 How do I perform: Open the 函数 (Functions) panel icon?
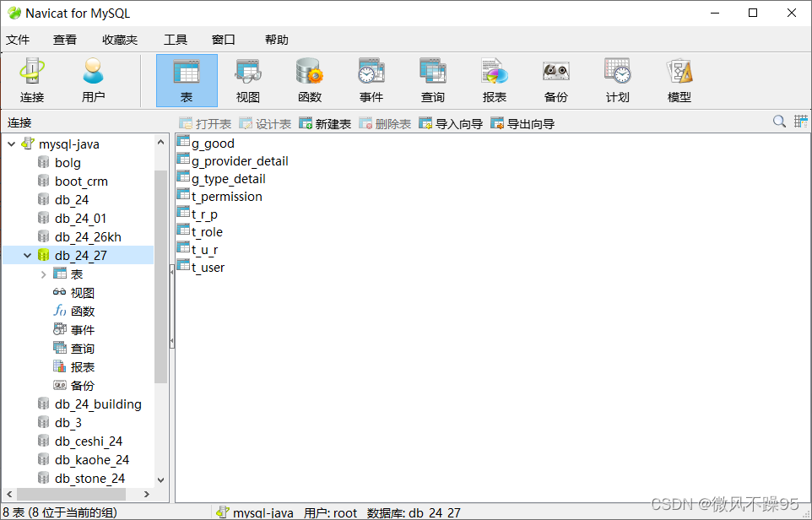(310, 79)
